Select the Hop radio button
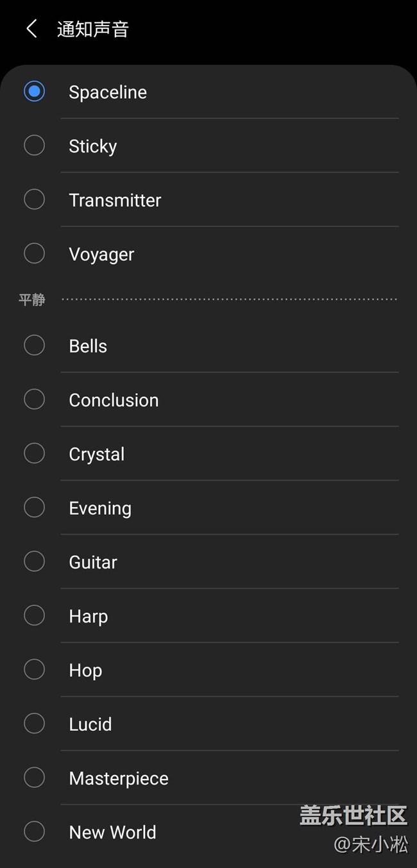The image size is (417, 868). tap(34, 669)
